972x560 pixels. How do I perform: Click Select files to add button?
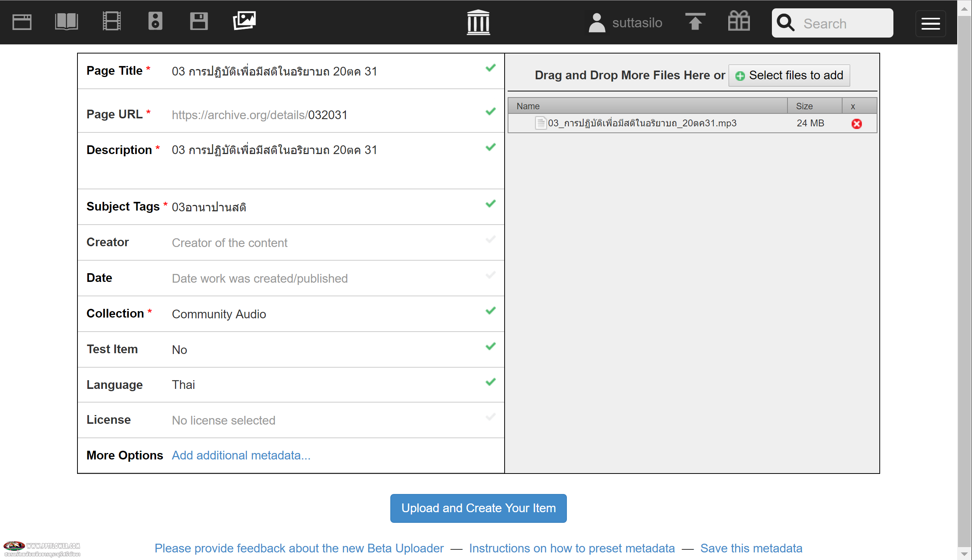tap(789, 76)
